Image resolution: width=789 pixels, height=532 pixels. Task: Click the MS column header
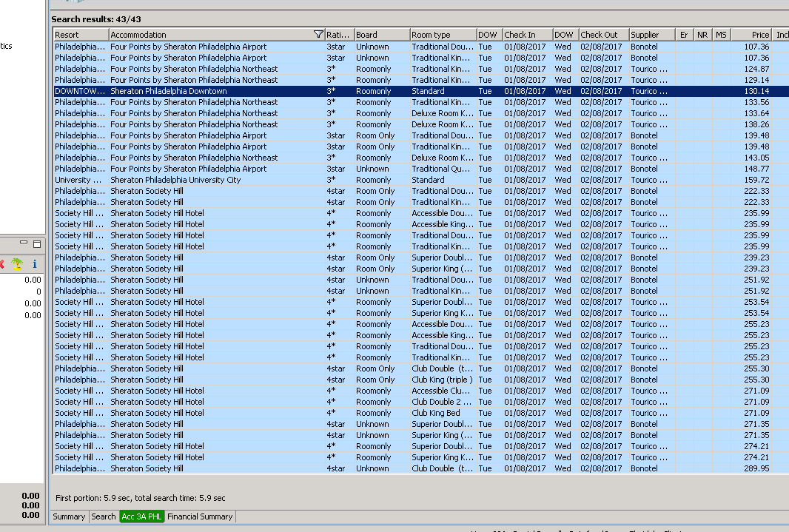[721, 35]
